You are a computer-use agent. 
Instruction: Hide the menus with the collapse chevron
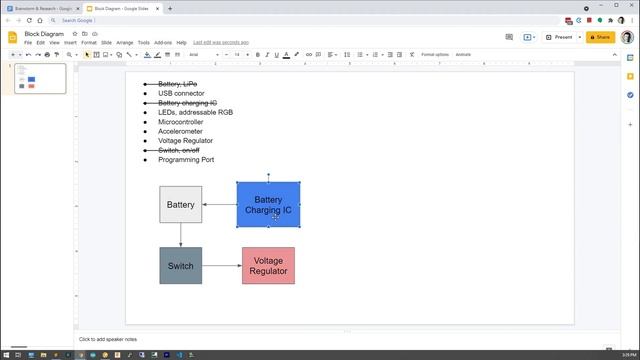pyautogui.click(x=615, y=55)
